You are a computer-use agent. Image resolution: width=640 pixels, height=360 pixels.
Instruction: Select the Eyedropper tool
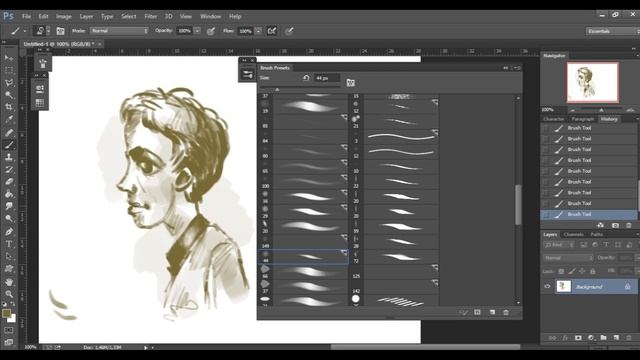point(9,120)
